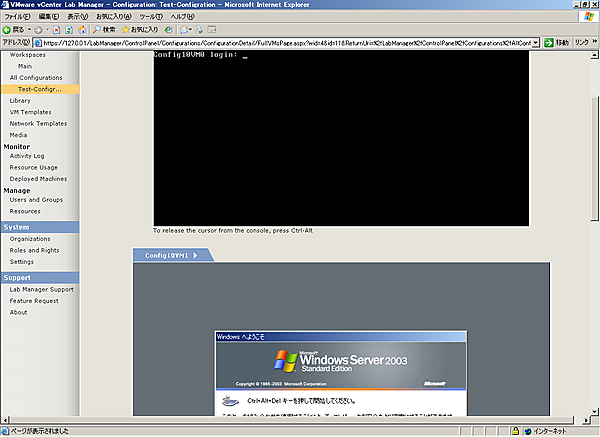Go to All Configurations
The width and height of the screenshot is (600, 438).
[x=36, y=78]
